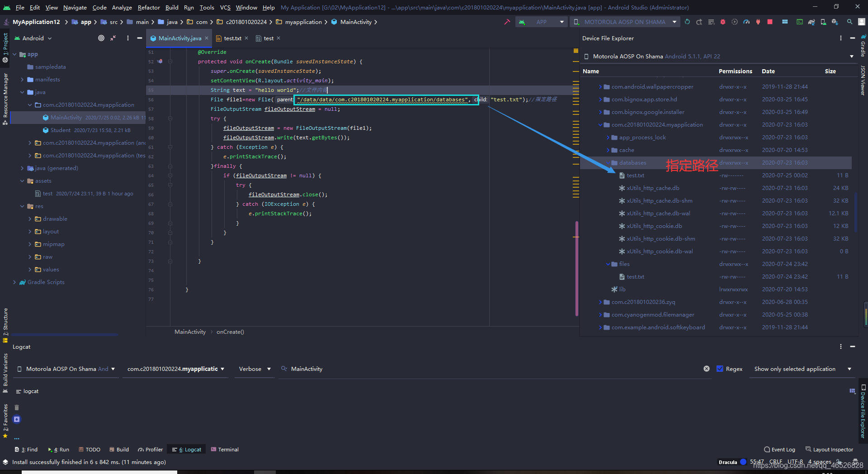
Task: Click the Select Opened File target icon
Action: click(x=101, y=38)
